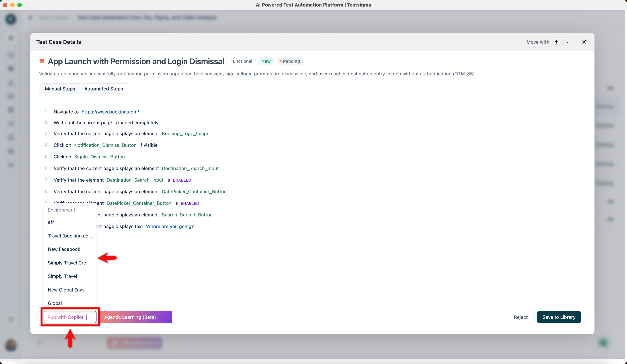Click the Agentic Learning (Beta) button
The width and height of the screenshot is (627, 364).
130,317
